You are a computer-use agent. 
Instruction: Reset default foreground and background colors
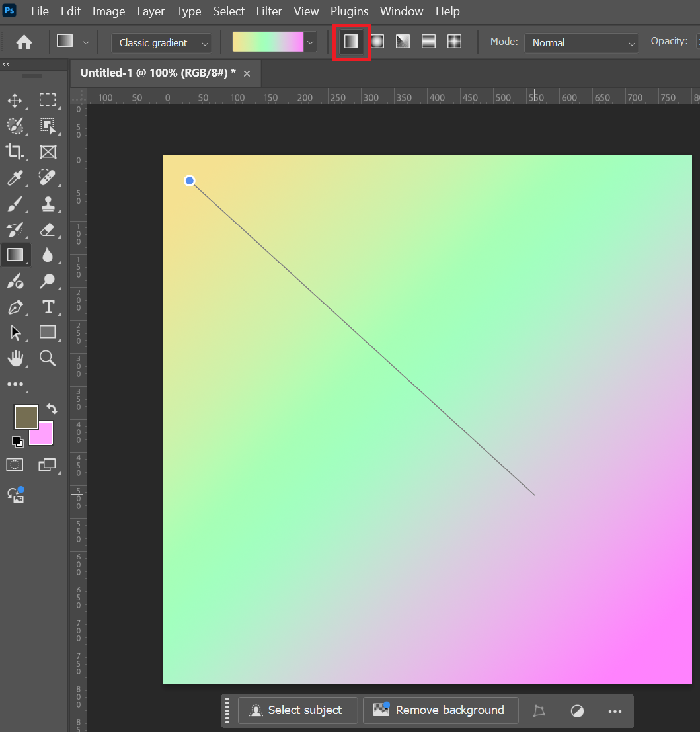click(x=17, y=442)
